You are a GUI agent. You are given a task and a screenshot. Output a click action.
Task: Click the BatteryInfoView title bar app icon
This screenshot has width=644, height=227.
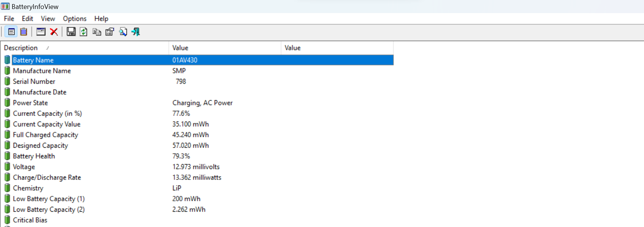[x=5, y=6]
